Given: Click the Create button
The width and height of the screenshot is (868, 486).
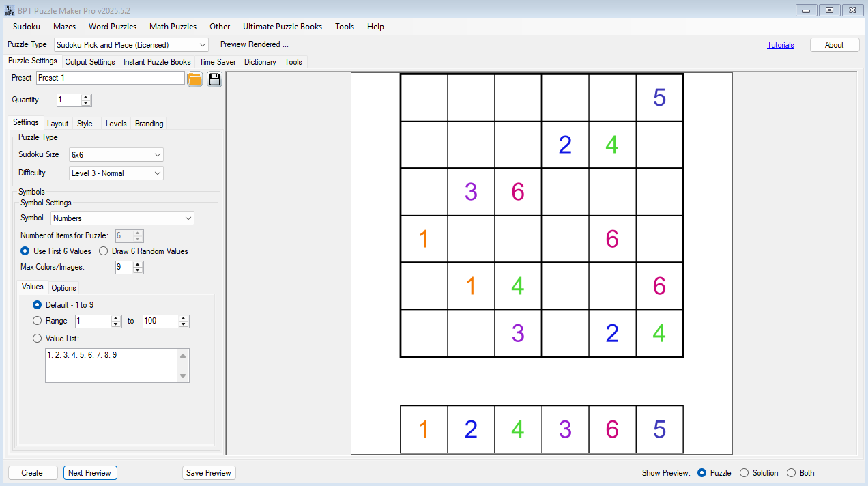Looking at the screenshot, I should click(x=32, y=472).
